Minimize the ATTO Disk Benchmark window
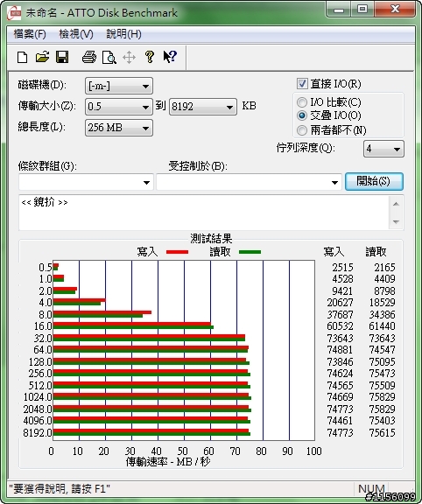The height and width of the screenshot is (504, 422). (338, 10)
